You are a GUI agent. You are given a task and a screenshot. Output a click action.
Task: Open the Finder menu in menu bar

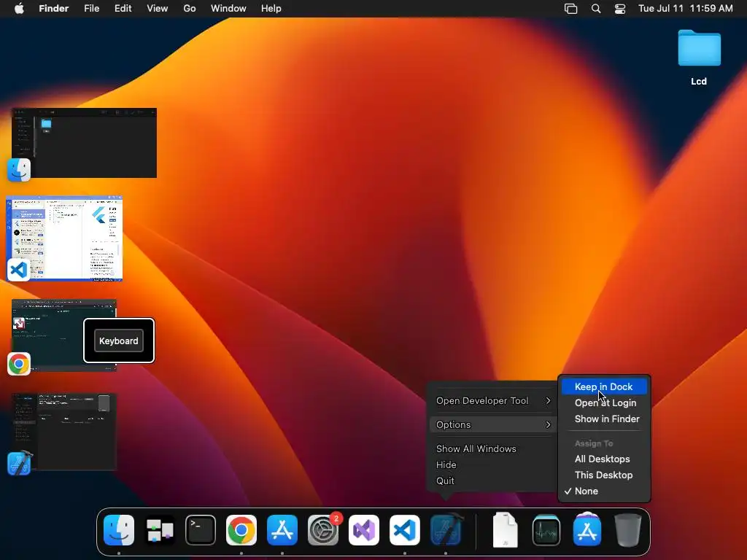pos(54,9)
